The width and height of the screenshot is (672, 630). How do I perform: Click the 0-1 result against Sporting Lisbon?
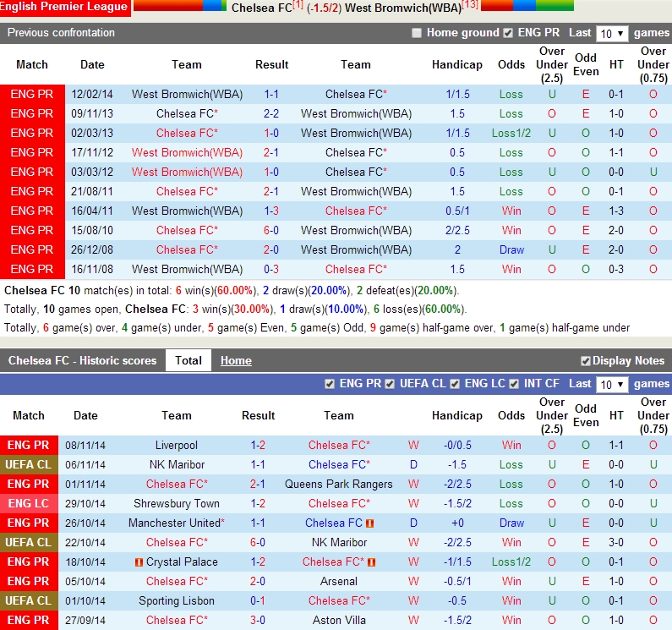coord(258,601)
